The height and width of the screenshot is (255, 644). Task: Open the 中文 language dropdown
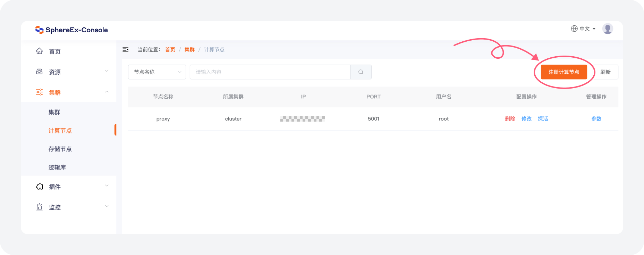(584, 29)
